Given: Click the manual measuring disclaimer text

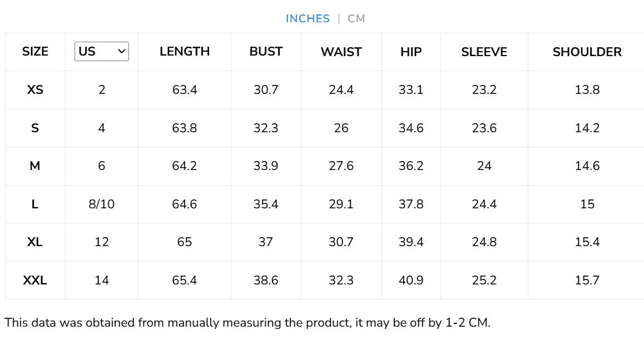Looking at the screenshot, I should coord(247,323).
